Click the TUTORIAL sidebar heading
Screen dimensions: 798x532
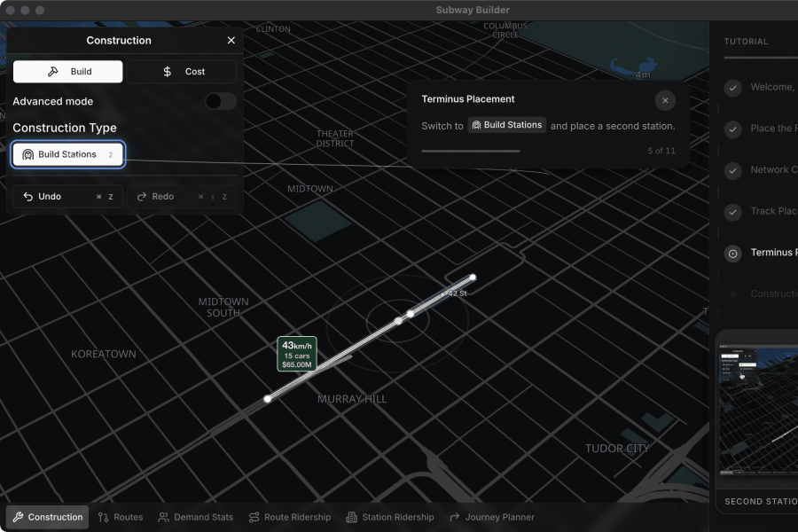[x=746, y=42]
